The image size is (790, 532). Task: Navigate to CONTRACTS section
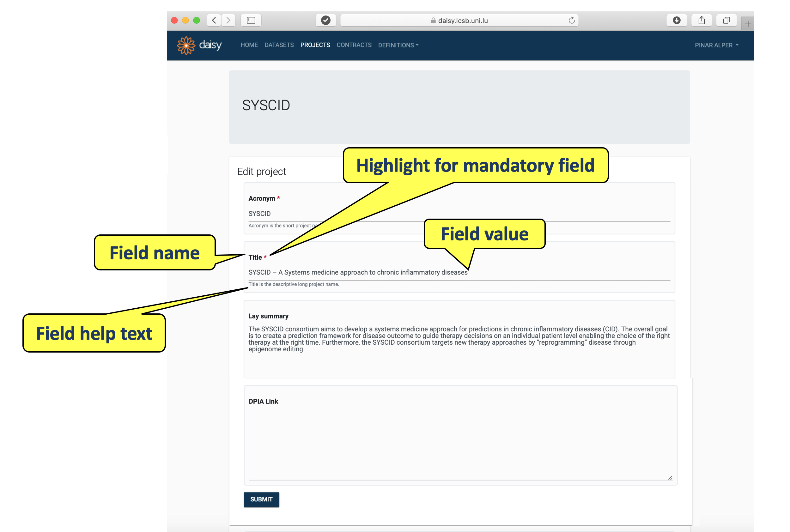tap(354, 45)
